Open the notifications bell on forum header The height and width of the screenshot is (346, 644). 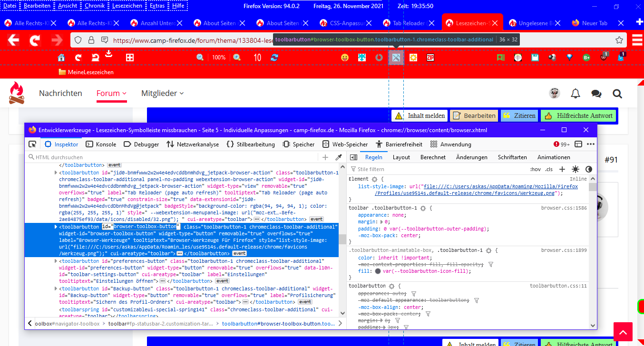(575, 93)
